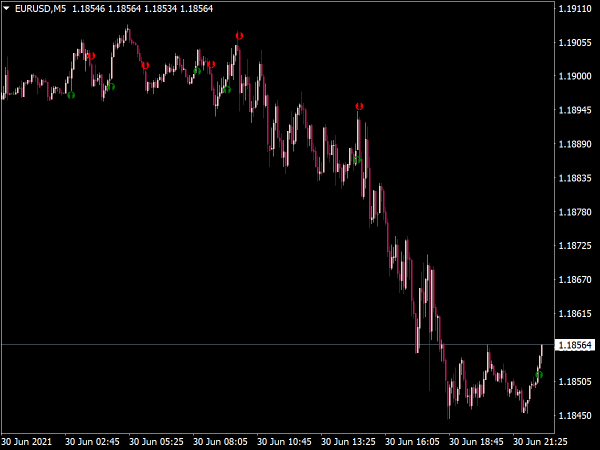The width and height of the screenshot is (600, 450).
Task: Click the 1.19000 price scale label
Action: (x=575, y=76)
